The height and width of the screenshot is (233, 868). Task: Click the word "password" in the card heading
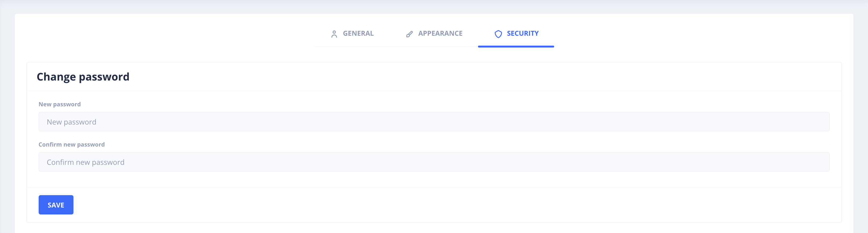(x=104, y=77)
